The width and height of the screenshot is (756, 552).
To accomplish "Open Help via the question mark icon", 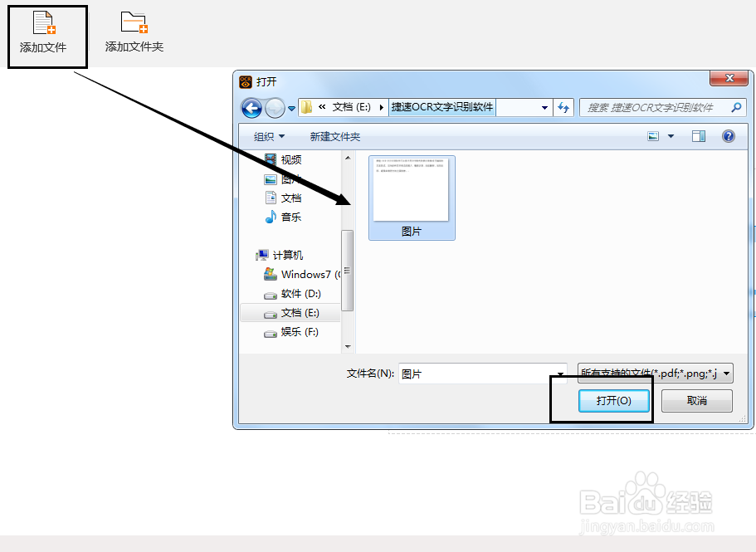I will click(x=728, y=135).
